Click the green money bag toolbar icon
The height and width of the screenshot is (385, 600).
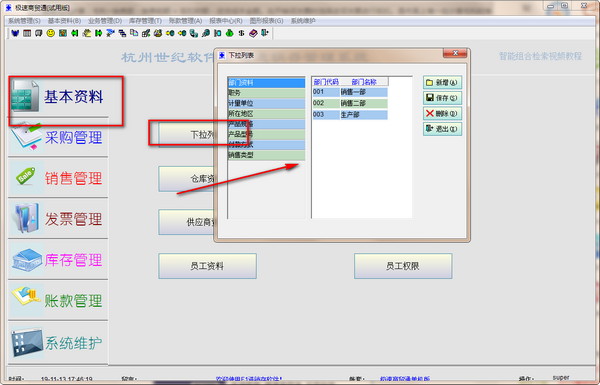(x=230, y=33)
